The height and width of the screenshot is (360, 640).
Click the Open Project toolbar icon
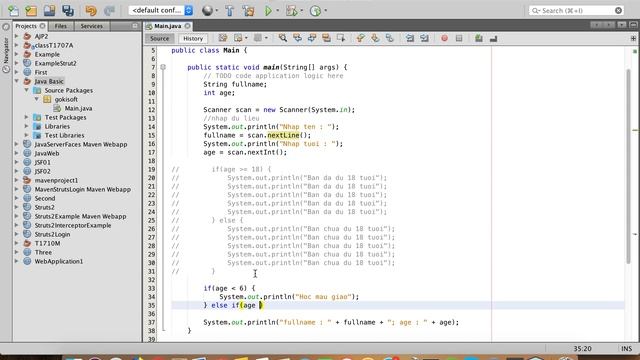tap(49, 11)
